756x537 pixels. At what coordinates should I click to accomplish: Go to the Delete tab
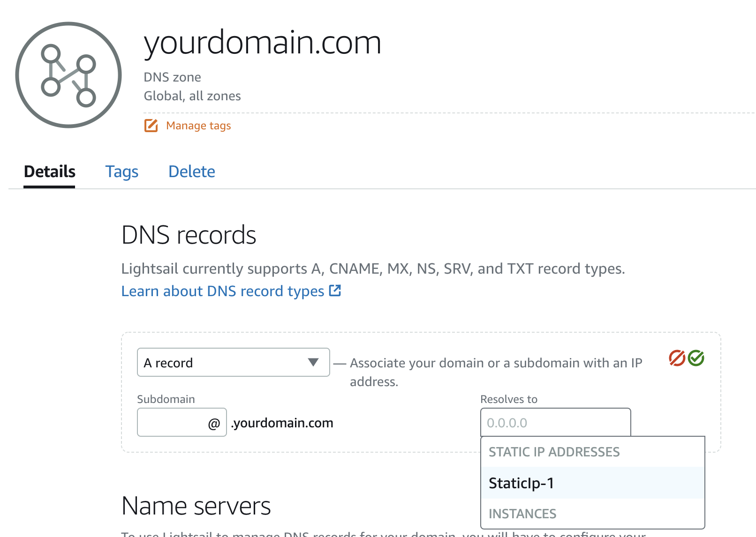pyautogui.click(x=191, y=172)
